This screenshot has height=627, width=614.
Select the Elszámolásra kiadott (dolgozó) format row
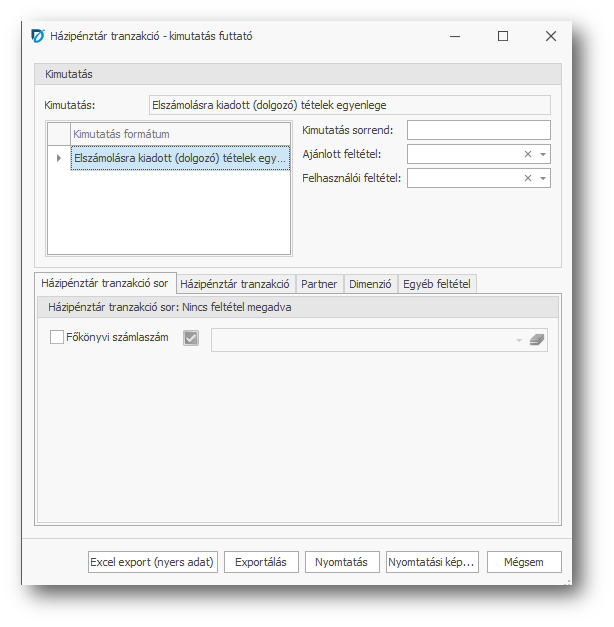180,158
